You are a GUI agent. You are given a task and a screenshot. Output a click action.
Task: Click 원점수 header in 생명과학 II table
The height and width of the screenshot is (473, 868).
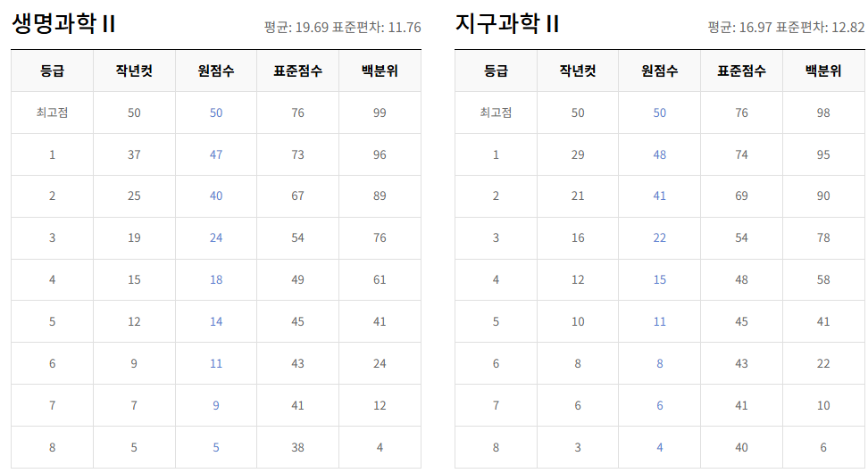(x=216, y=71)
